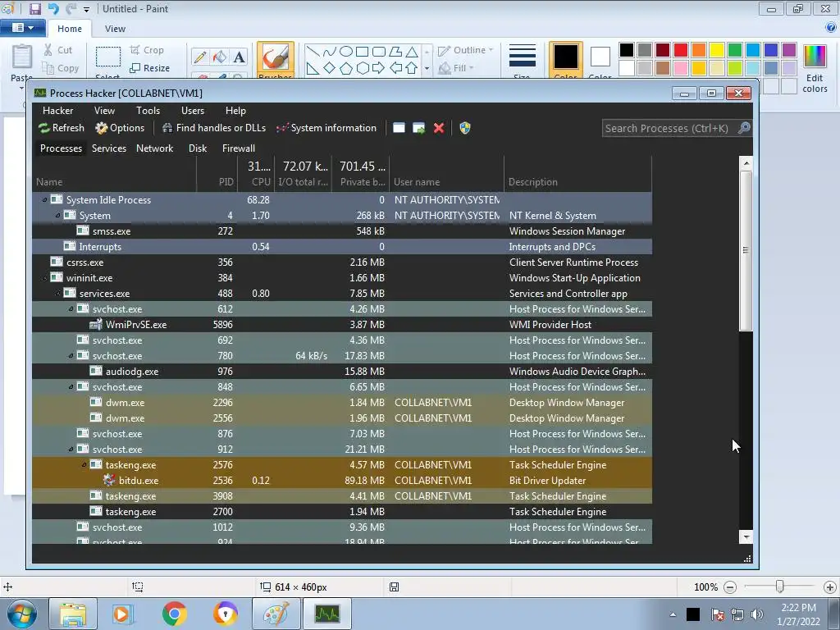The width and height of the screenshot is (840, 630).
Task: Open Paint Help icon
Action: click(831, 28)
